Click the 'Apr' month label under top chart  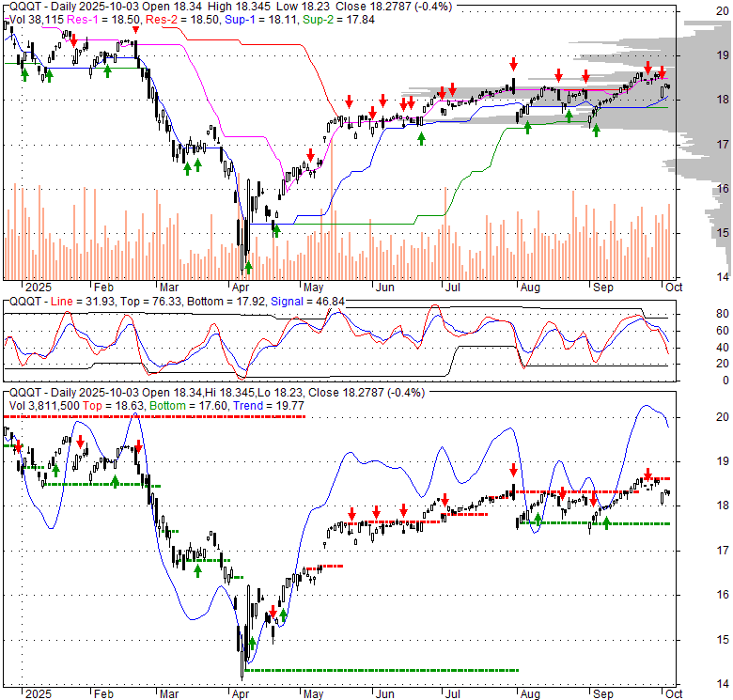click(241, 288)
